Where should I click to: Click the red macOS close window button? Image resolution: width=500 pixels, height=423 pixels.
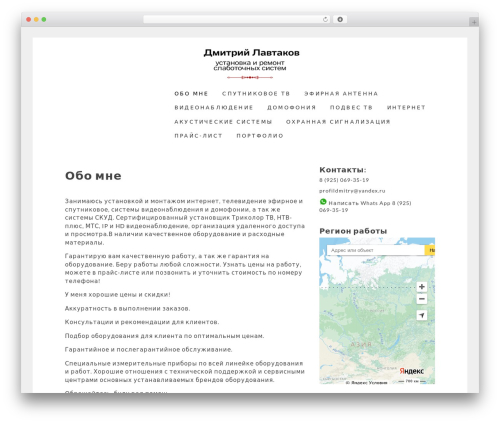pos(29,19)
